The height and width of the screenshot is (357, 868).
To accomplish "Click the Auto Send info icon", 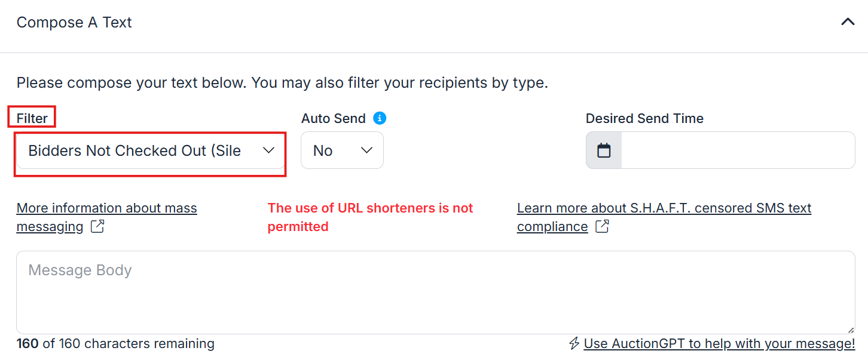I will [x=380, y=118].
